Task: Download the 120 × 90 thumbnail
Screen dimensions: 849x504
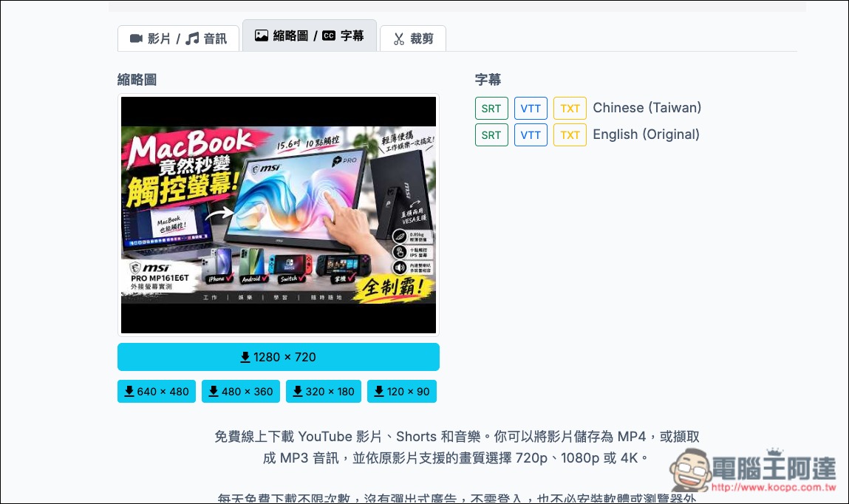Action: pos(402,392)
